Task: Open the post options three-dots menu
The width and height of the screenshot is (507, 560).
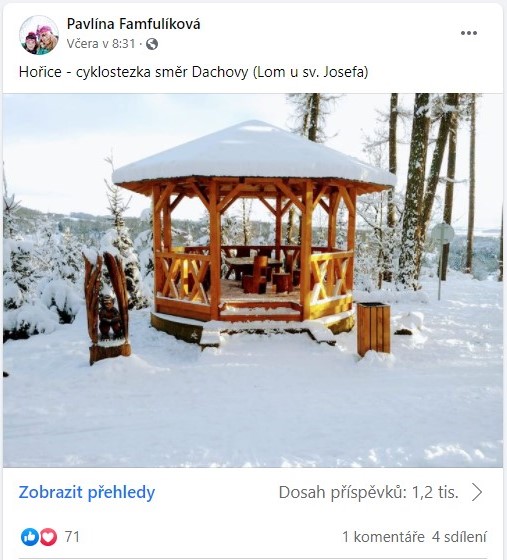Action: 468,33
